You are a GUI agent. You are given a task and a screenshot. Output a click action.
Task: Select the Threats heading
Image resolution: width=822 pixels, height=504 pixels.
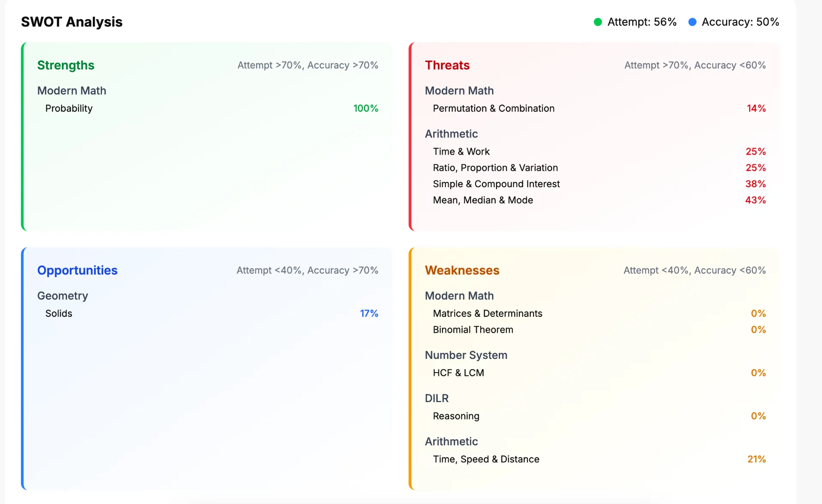pyautogui.click(x=447, y=65)
